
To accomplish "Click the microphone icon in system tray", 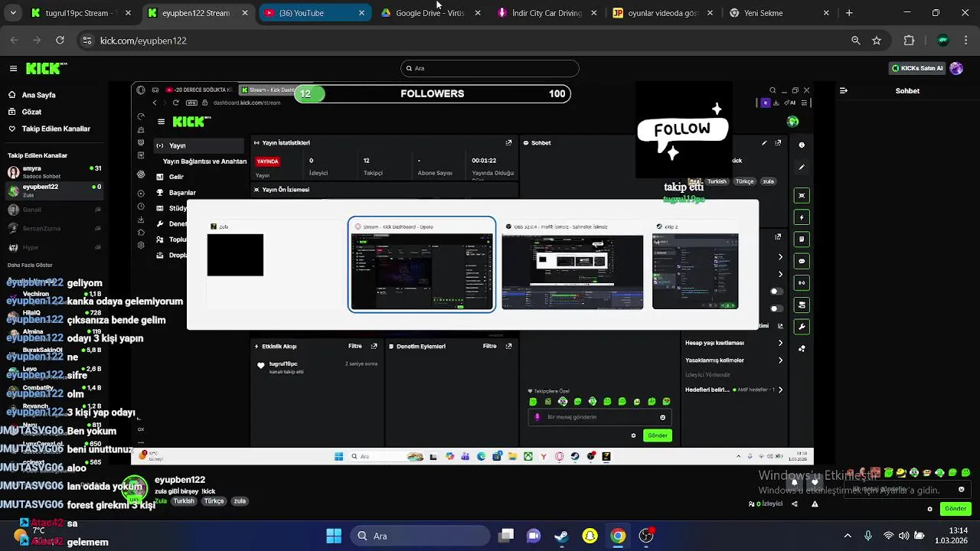I will [x=867, y=536].
